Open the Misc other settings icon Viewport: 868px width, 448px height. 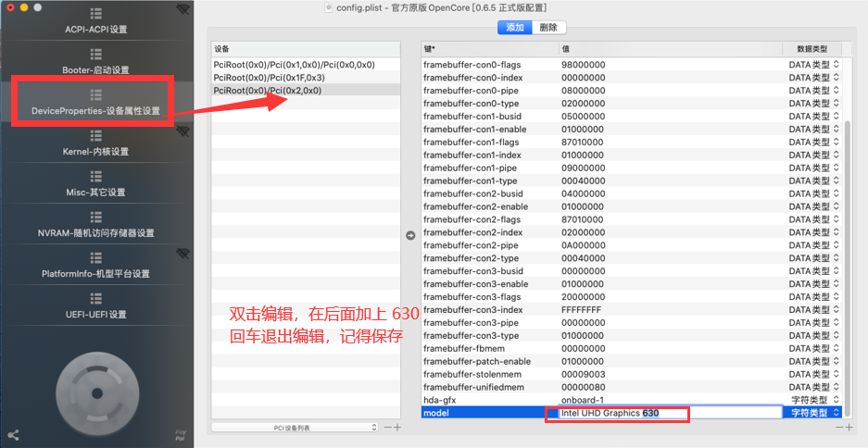[x=95, y=177]
